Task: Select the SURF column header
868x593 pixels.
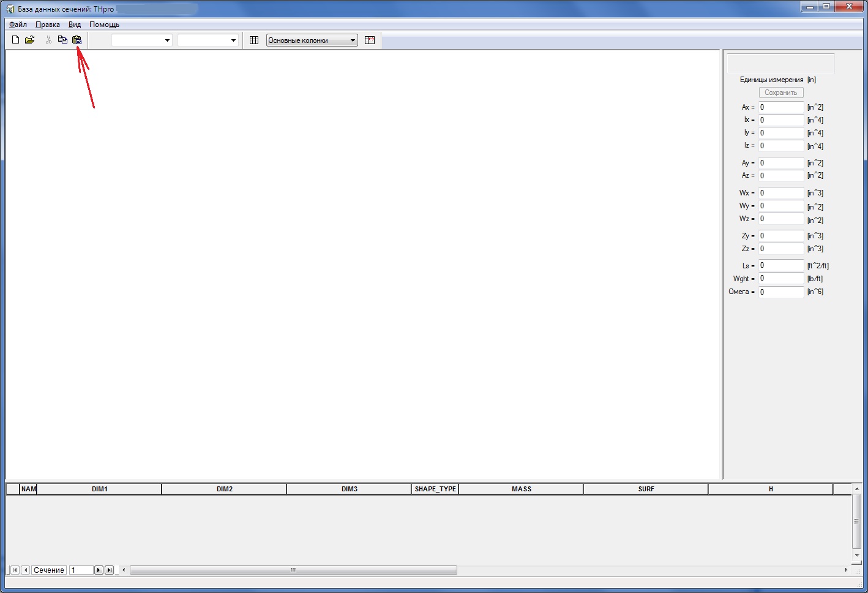Action: tap(646, 489)
